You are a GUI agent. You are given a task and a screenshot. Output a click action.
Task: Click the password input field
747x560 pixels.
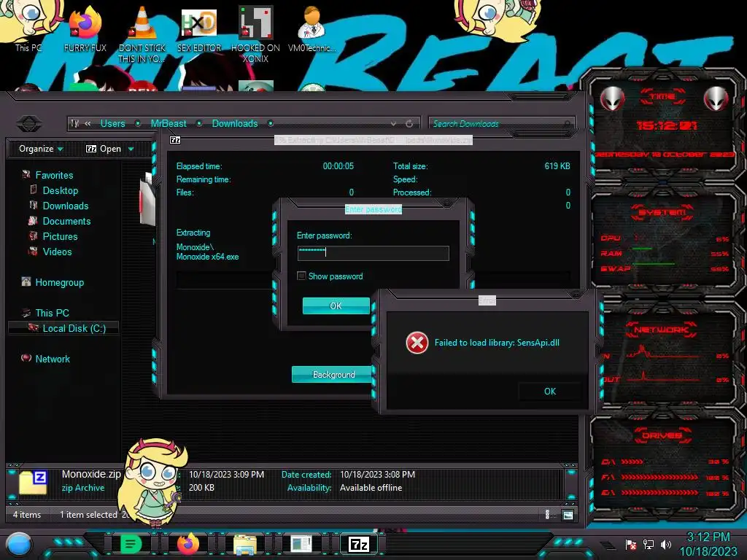click(x=373, y=253)
